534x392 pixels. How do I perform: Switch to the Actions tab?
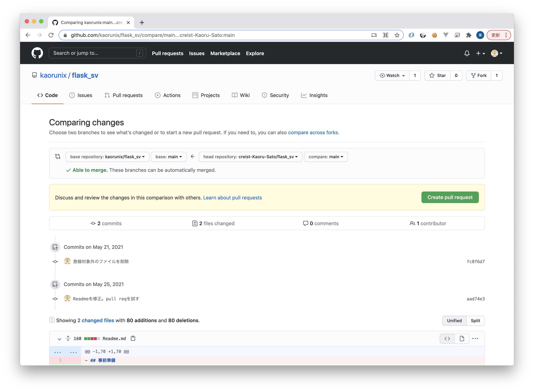click(168, 95)
